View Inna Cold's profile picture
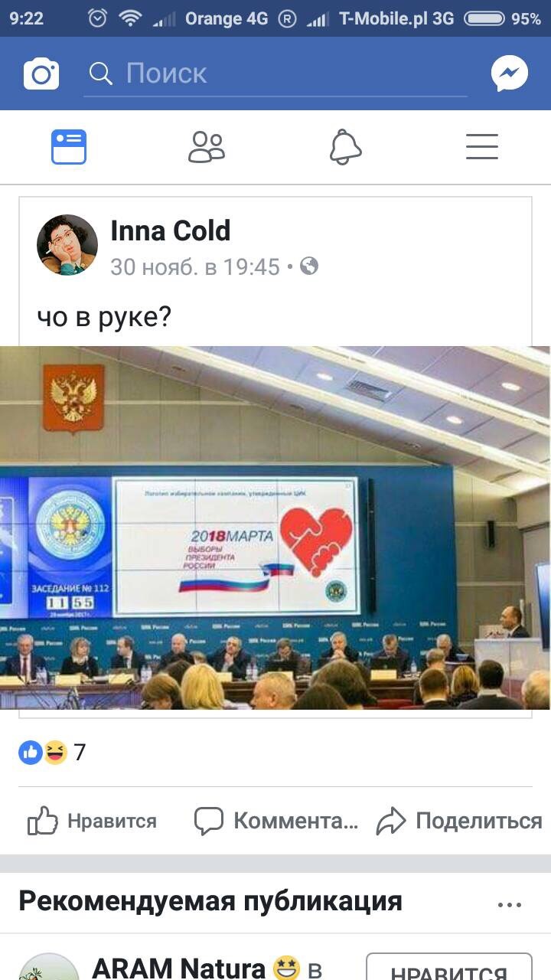 [x=67, y=245]
